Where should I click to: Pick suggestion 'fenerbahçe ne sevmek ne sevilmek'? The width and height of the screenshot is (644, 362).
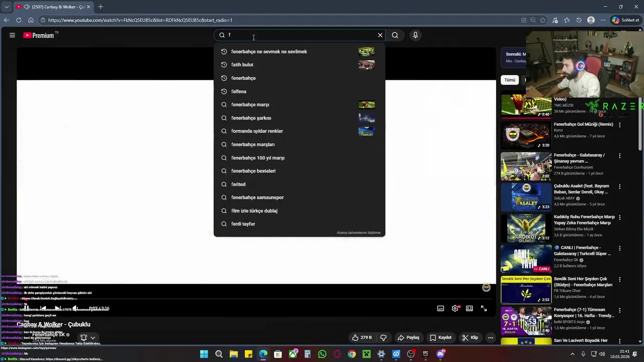[299, 51]
